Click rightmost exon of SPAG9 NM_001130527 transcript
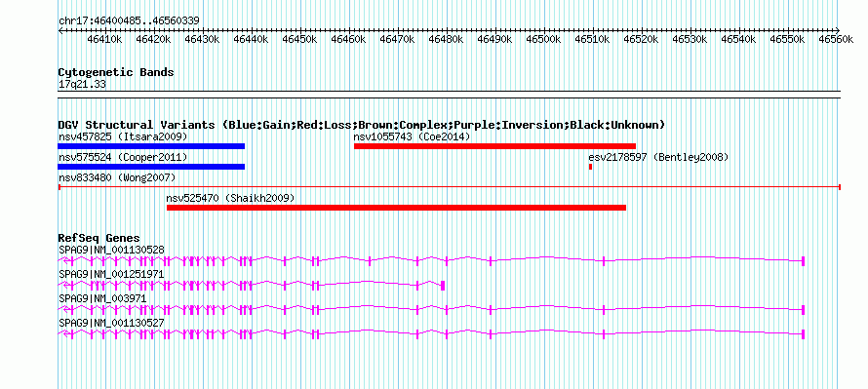 click(803, 334)
